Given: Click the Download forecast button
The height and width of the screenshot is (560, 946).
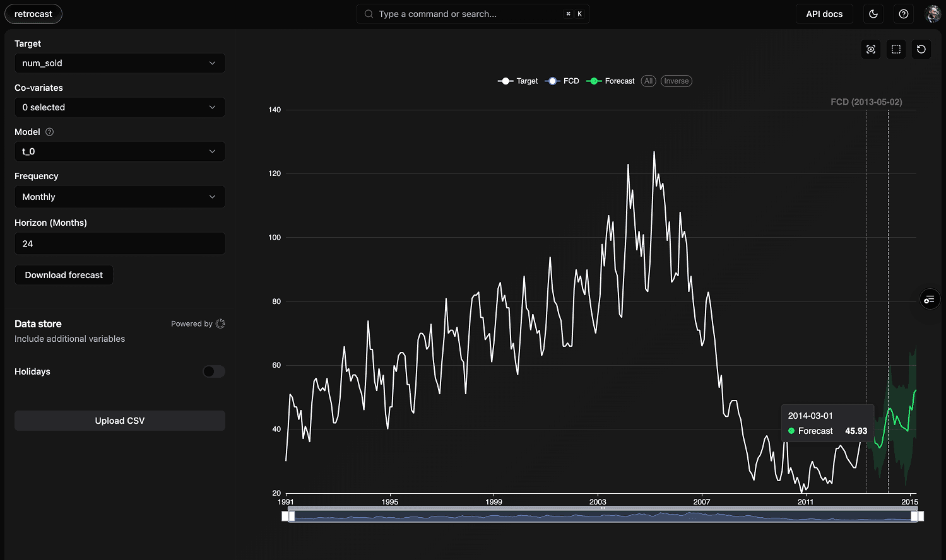Looking at the screenshot, I should [x=64, y=275].
